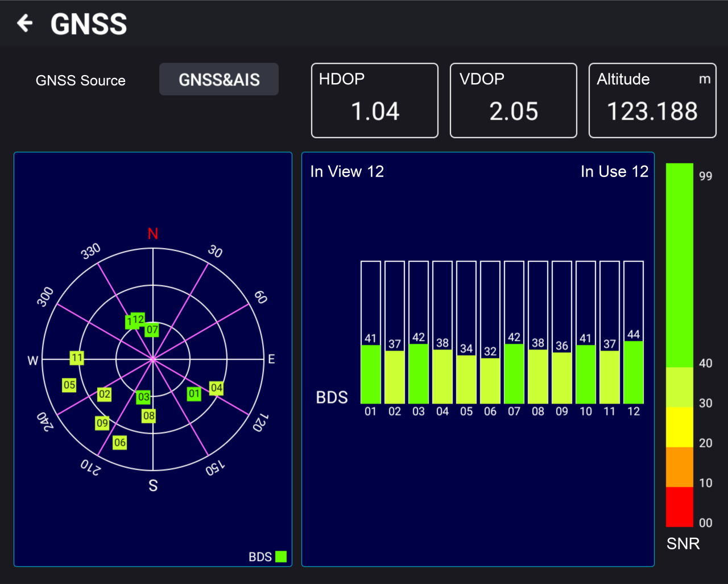This screenshot has width=728, height=584.
Task: Click the SNR caption under the color scale
Action: coord(683,544)
